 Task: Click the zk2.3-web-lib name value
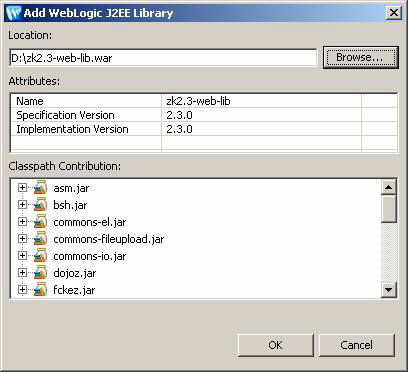tap(198, 101)
